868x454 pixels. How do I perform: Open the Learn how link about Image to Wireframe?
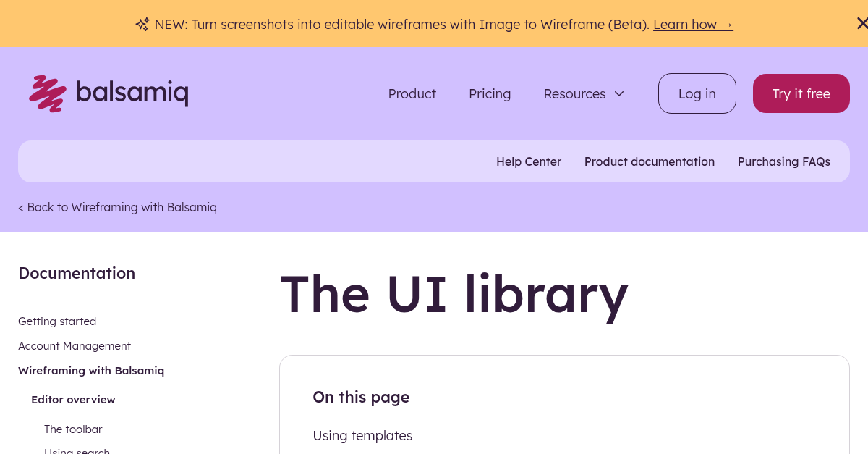point(693,24)
